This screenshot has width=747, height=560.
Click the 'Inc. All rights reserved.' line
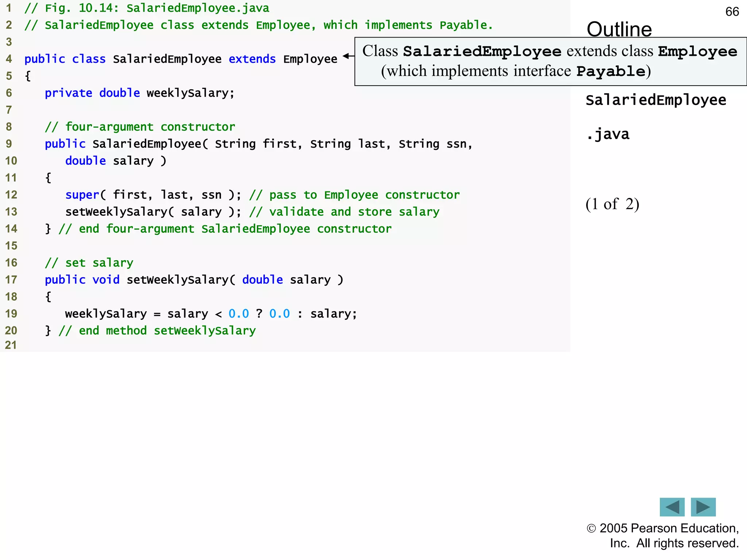(x=674, y=543)
